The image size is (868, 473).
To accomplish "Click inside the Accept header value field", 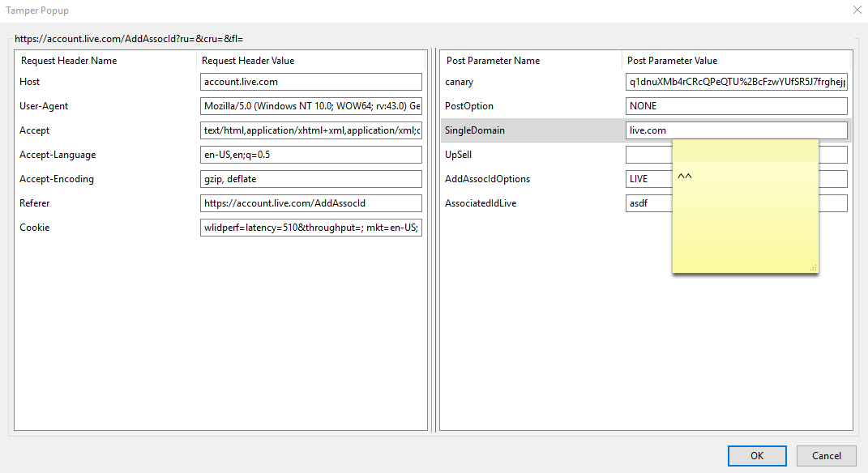I will coord(310,130).
